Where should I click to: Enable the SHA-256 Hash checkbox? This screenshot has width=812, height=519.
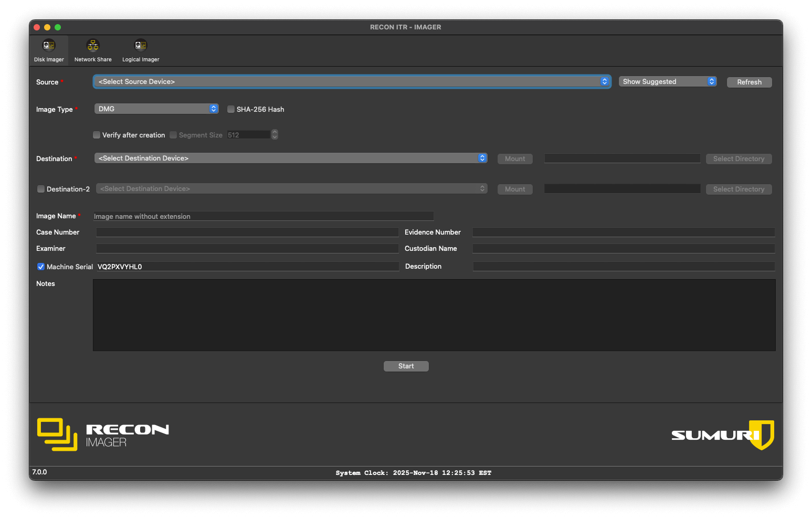(231, 110)
